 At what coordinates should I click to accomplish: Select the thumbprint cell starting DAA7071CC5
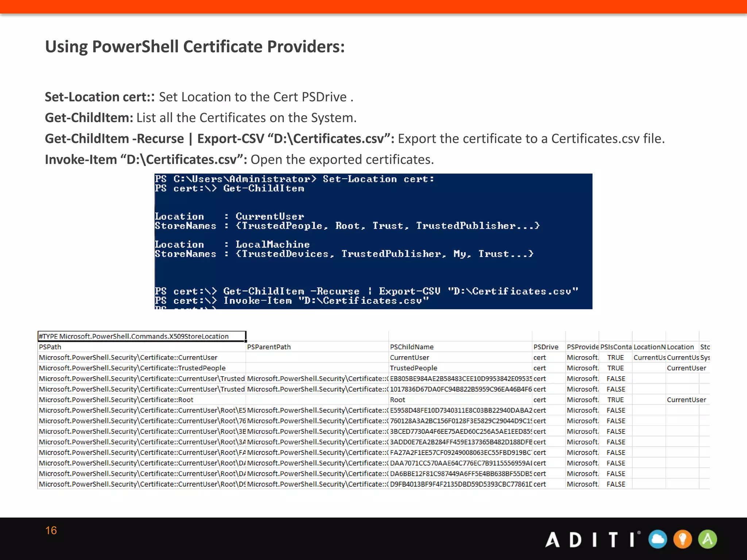tap(460, 463)
